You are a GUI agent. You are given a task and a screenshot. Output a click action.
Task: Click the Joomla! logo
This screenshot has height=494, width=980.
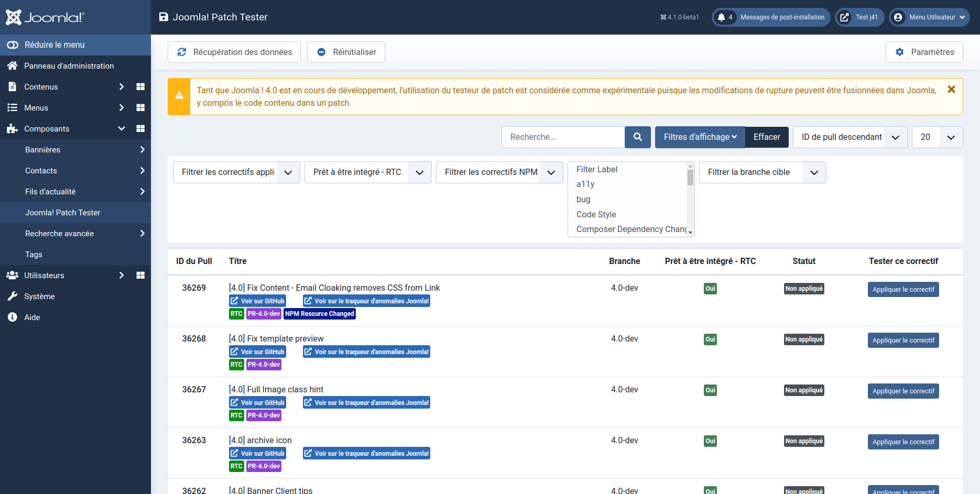[45, 17]
